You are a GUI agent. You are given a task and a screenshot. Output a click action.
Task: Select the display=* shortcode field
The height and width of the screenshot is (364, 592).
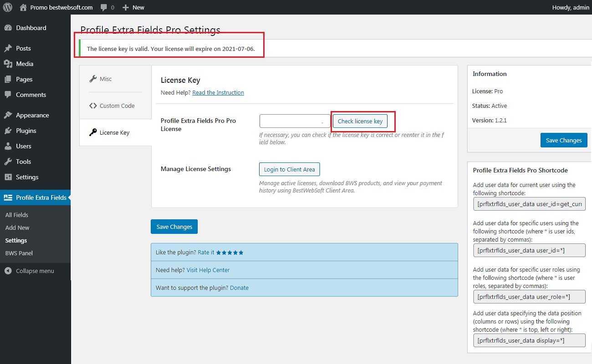coord(529,340)
